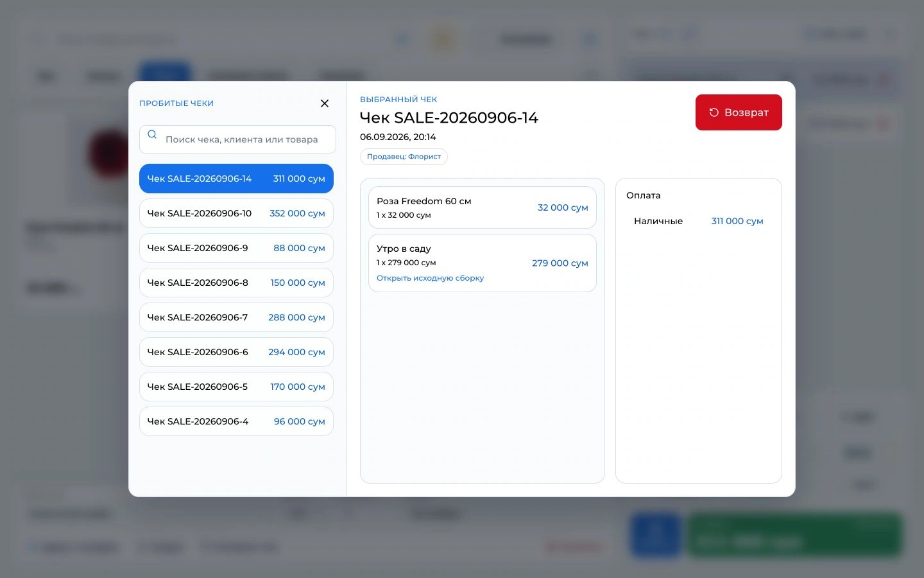Click the ПРОБИТЫЕ ЧЕКИ list header

pos(176,103)
